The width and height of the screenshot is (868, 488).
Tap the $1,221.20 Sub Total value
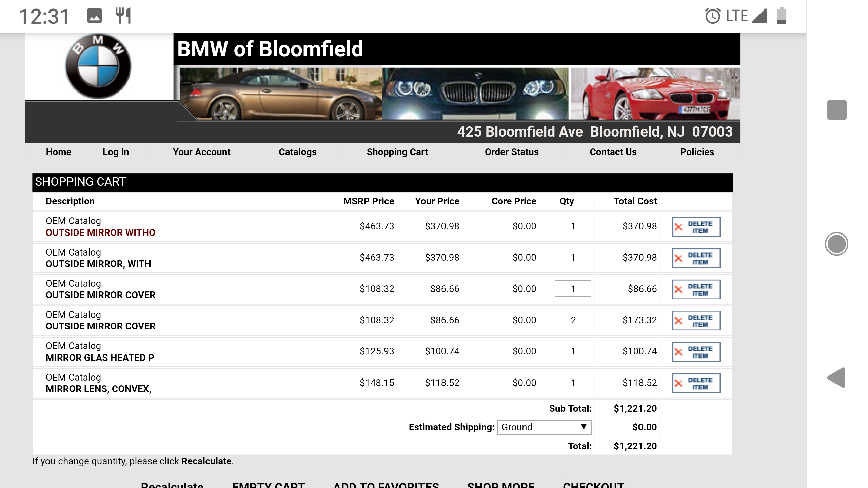coord(635,409)
